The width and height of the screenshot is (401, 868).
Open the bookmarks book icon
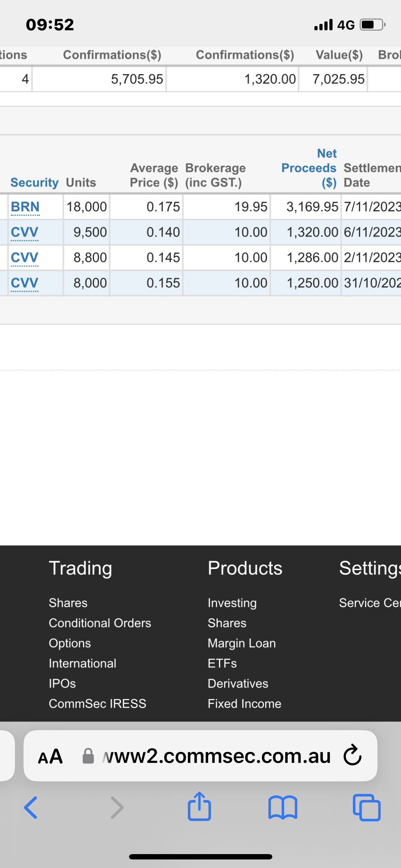tap(283, 807)
